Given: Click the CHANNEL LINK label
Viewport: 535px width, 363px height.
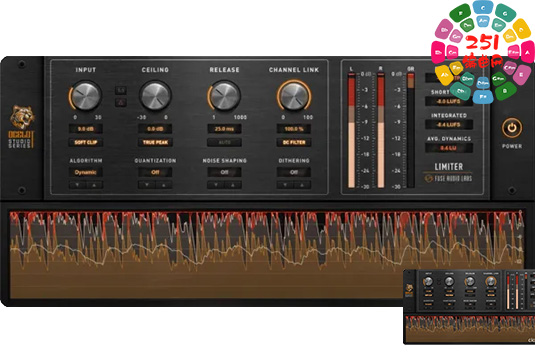Looking at the screenshot, I should click(294, 70).
